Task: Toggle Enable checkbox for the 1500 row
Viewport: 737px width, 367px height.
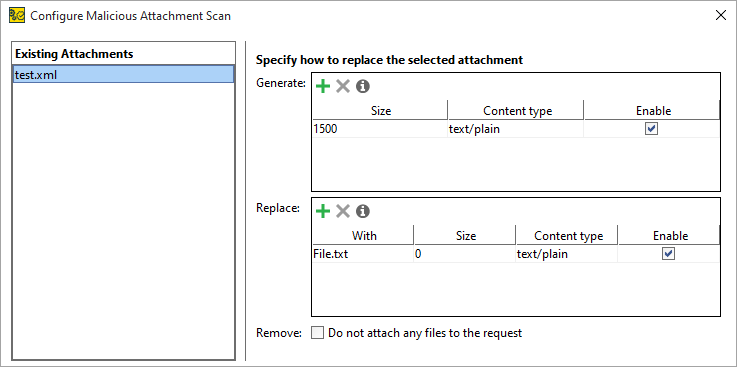Action: (x=651, y=129)
